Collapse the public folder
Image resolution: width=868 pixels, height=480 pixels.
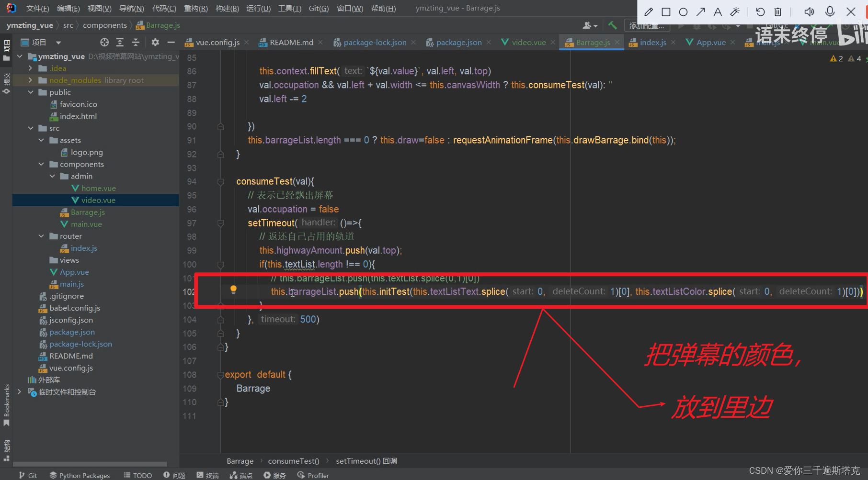point(30,92)
